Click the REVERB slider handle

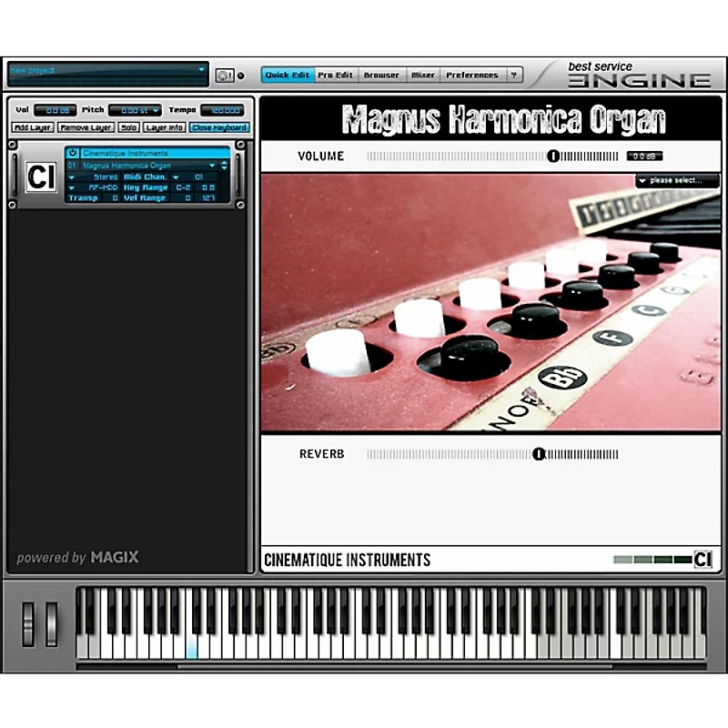click(x=538, y=453)
